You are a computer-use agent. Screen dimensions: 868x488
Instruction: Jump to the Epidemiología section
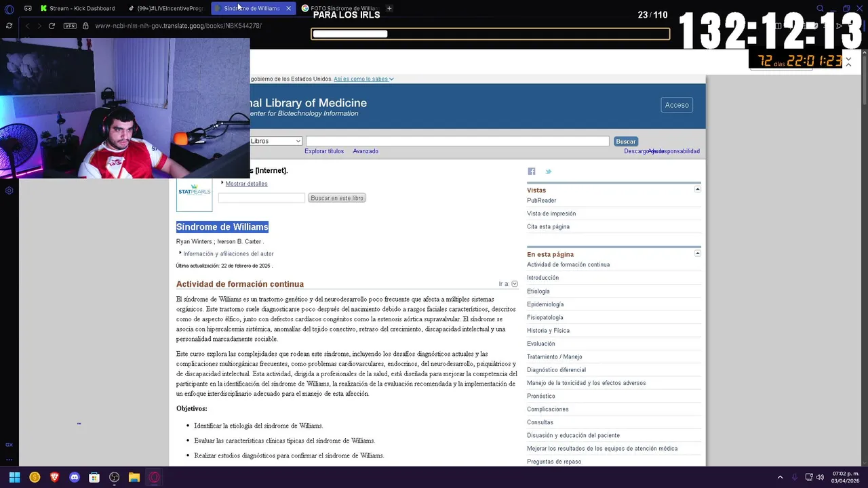(x=545, y=304)
